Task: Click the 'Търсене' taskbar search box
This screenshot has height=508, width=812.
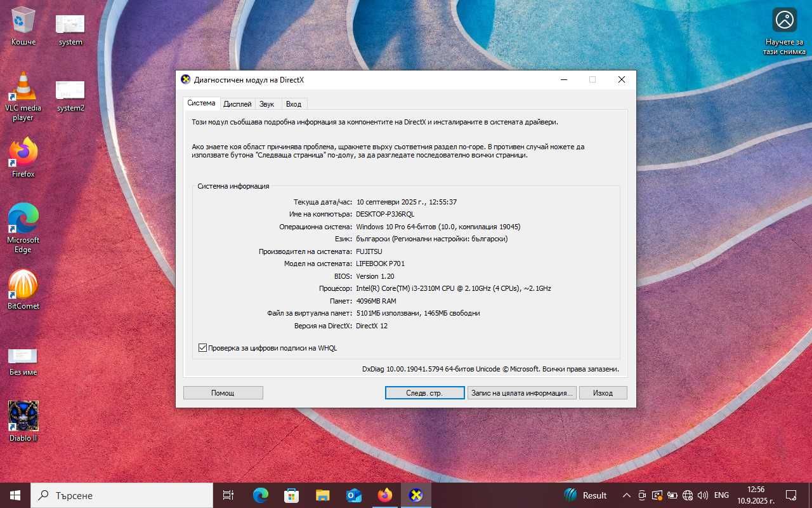Action: point(122,495)
